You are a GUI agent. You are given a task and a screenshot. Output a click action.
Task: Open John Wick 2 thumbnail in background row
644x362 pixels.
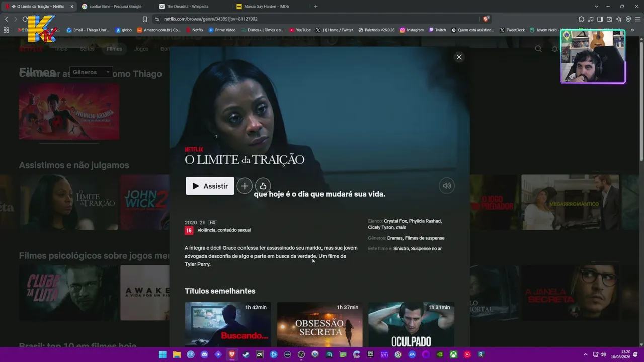pyautogui.click(x=145, y=202)
